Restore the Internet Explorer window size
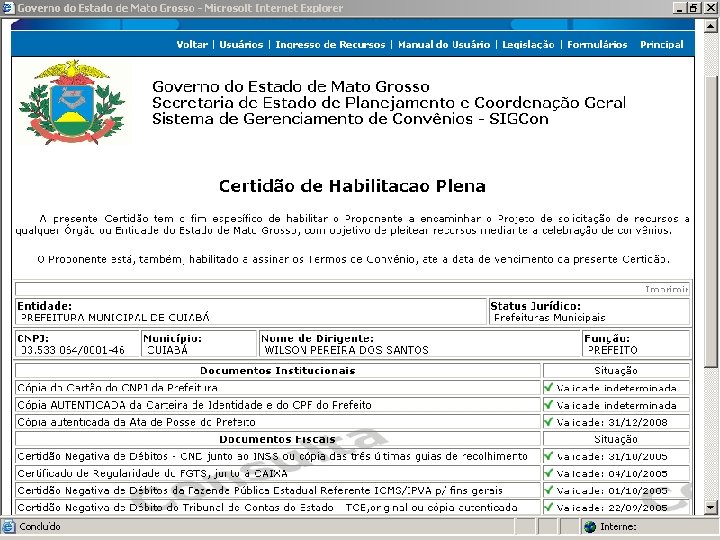The width and height of the screenshot is (720, 540). tap(693, 8)
